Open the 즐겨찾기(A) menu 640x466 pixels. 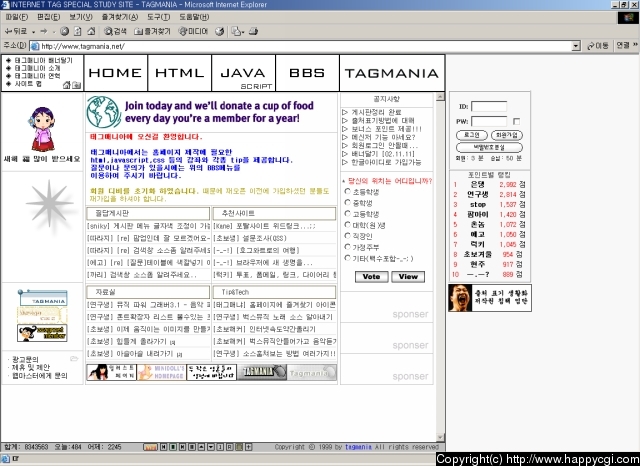[x=120, y=17]
